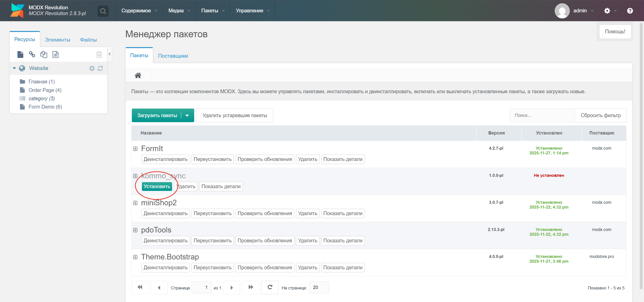Refresh the Website context tree

click(x=100, y=68)
